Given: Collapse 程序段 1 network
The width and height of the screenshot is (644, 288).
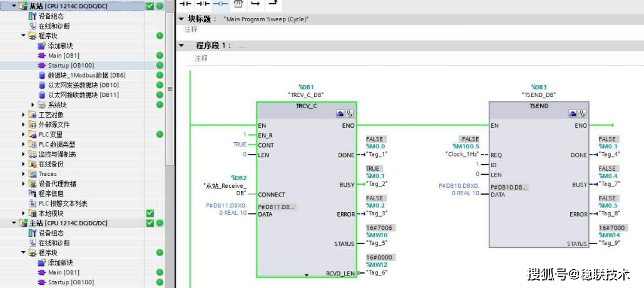Looking at the screenshot, I should pyautogui.click(x=181, y=46).
